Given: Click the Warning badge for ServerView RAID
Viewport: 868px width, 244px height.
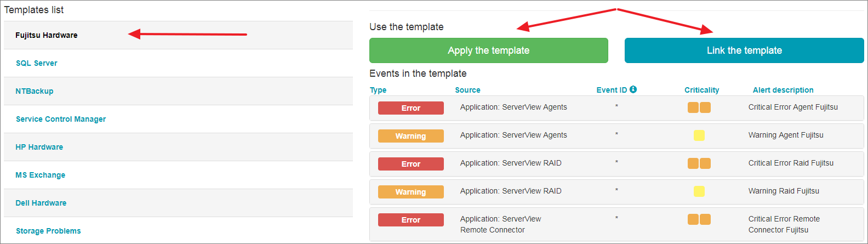Looking at the screenshot, I should pyautogui.click(x=411, y=192).
